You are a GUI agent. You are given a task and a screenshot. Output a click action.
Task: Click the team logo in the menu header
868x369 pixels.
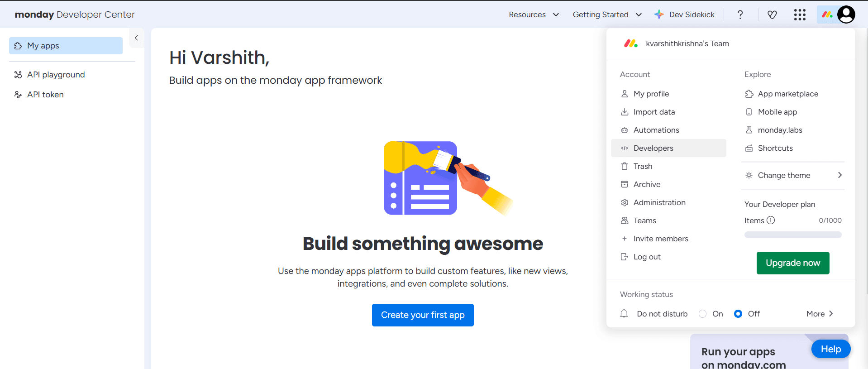tap(631, 43)
